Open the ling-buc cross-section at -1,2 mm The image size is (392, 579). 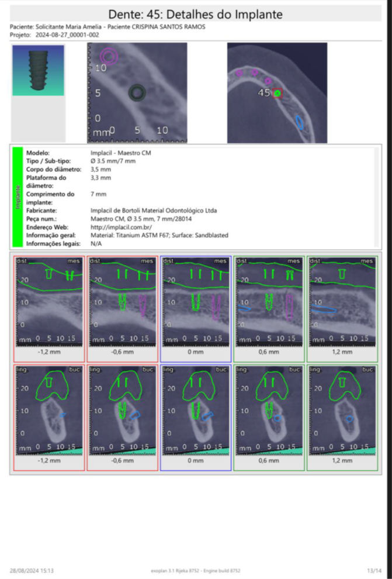pos(49,410)
